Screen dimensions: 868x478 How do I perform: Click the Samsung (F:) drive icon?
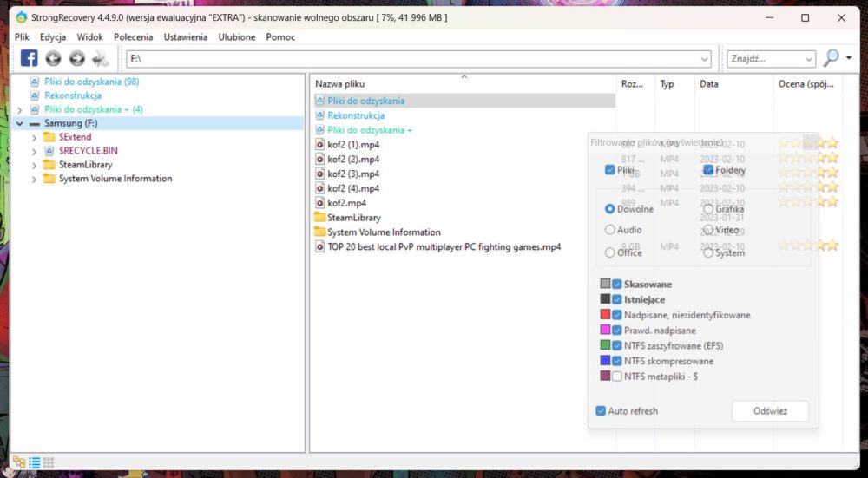pyautogui.click(x=35, y=123)
